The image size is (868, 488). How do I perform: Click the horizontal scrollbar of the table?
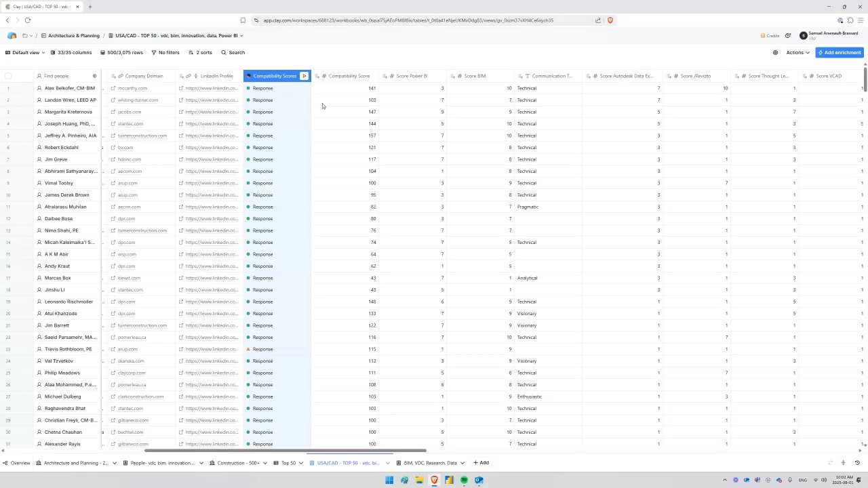pyautogui.click(x=285, y=451)
